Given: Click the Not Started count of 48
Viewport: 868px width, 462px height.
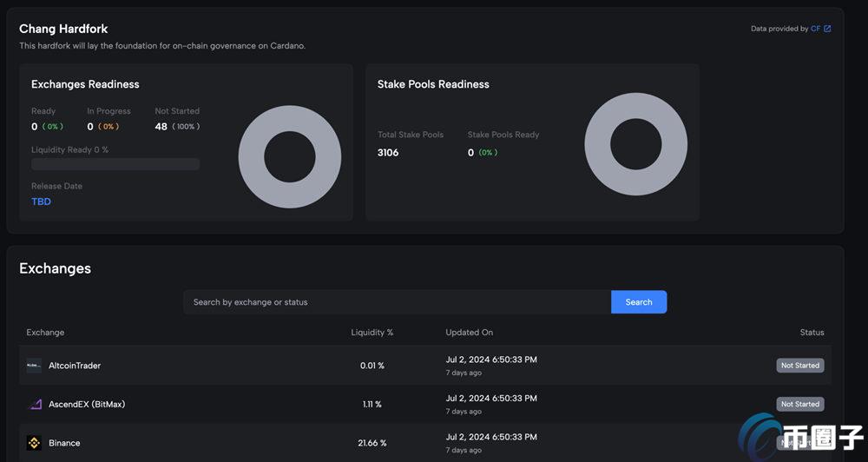Looking at the screenshot, I should (161, 127).
